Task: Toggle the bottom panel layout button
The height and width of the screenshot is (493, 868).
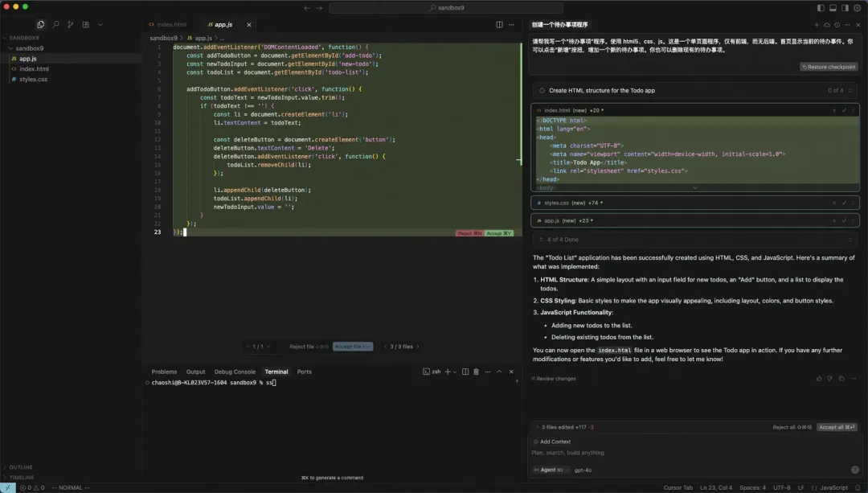Action: (833, 7)
